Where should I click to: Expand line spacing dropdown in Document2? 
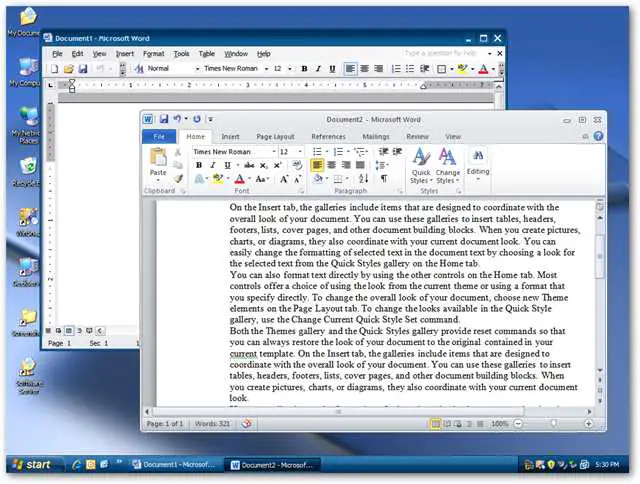(x=382, y=165)
